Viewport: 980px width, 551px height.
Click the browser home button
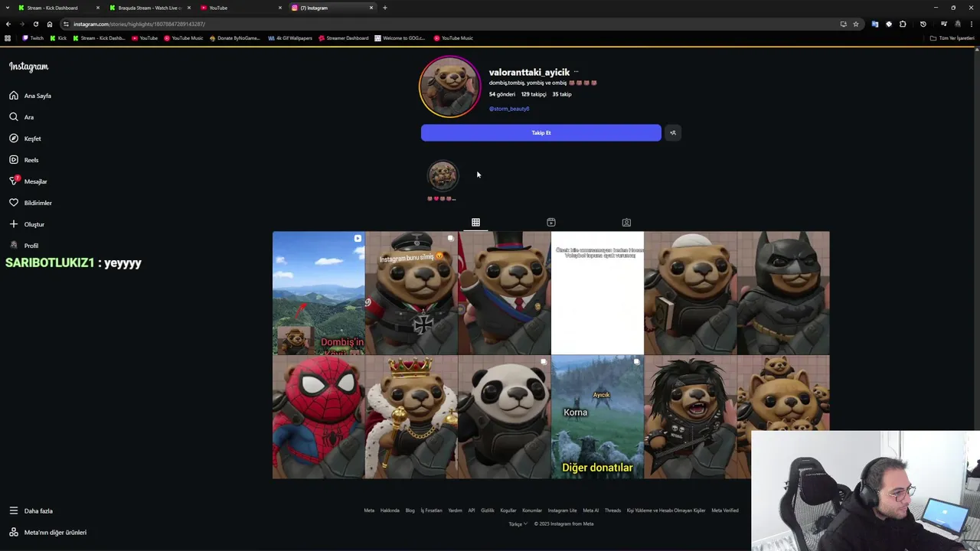tap(50, 24)
